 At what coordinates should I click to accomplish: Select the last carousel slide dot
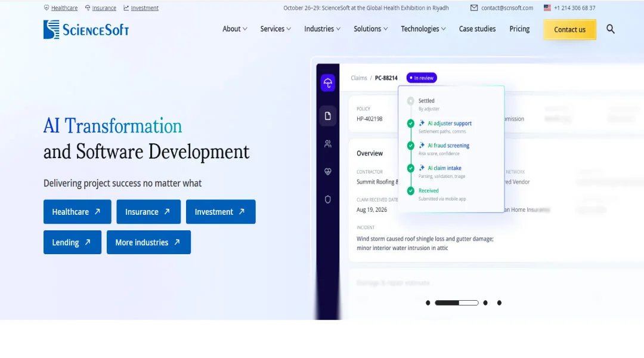(500, 303)
